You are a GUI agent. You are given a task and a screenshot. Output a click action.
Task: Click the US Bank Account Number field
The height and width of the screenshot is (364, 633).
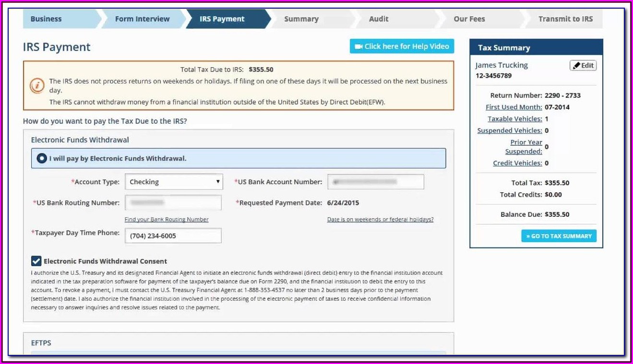click(375, 182)
